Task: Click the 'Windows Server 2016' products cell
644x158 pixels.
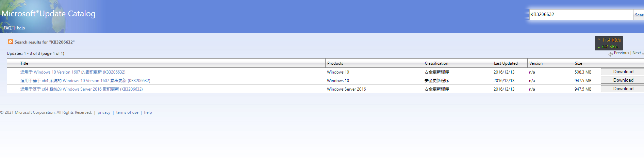Action: pos(346,89)
